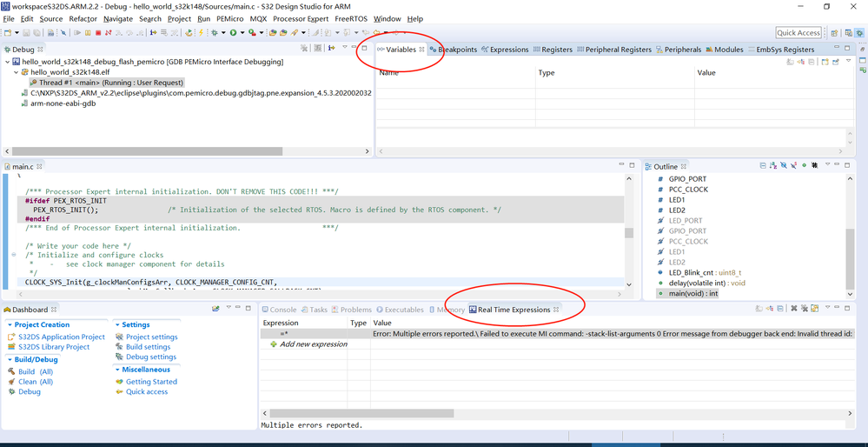Click the Show Type Names icon in Variables toolbar
The width and height of the screenshot is (868, 447).
[791, 62]
